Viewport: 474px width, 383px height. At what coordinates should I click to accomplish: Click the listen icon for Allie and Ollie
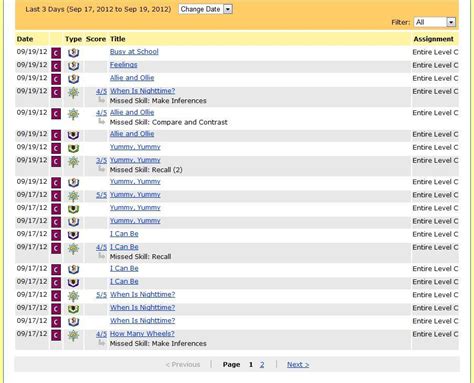[x=73, y=79]
